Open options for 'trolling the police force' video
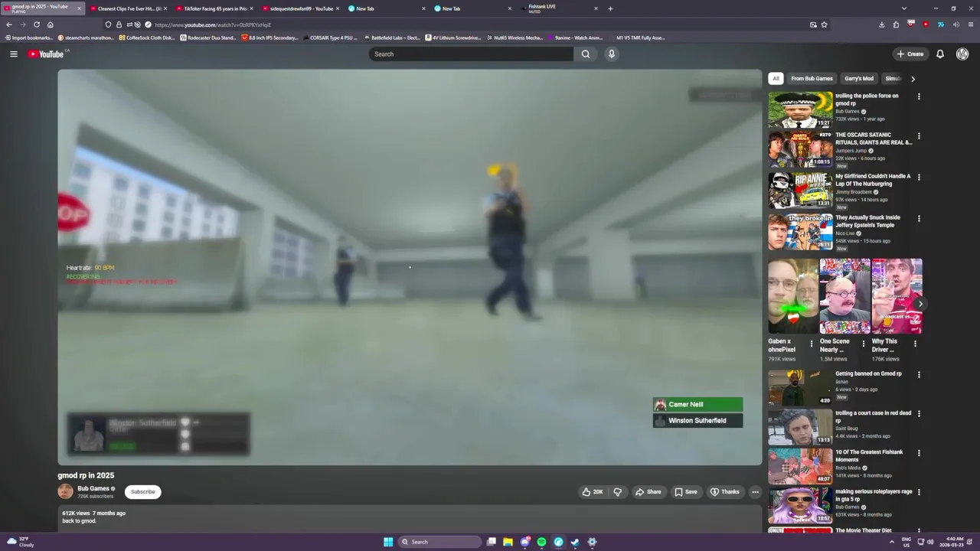This screenshot has height=551, width=980. coord(919,96)
